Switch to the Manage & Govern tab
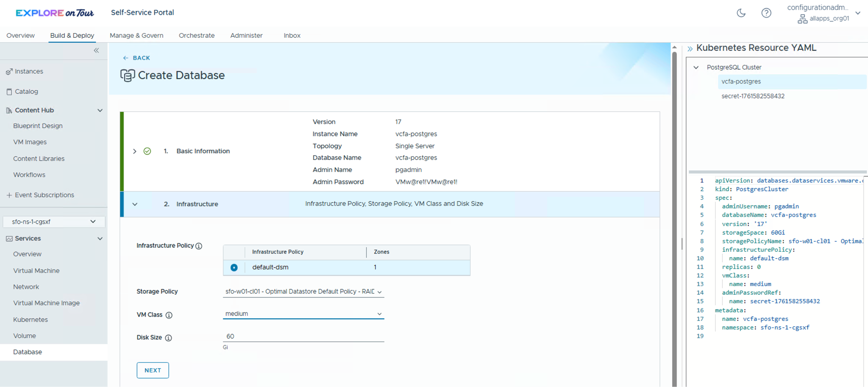868x387 pixels. pos(136,36)
